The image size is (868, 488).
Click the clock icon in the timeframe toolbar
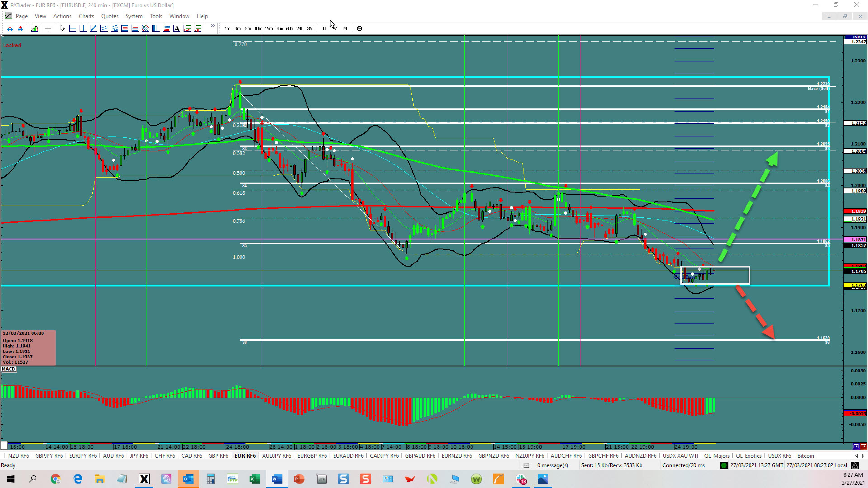pos(360,29)
